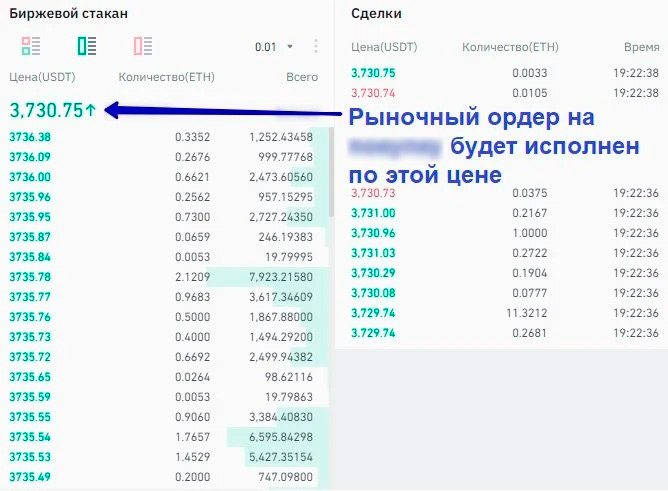Select trade priced 3,730.29 in trades list
The width and height of the screenshot is (668, 491).
point(505,273)
